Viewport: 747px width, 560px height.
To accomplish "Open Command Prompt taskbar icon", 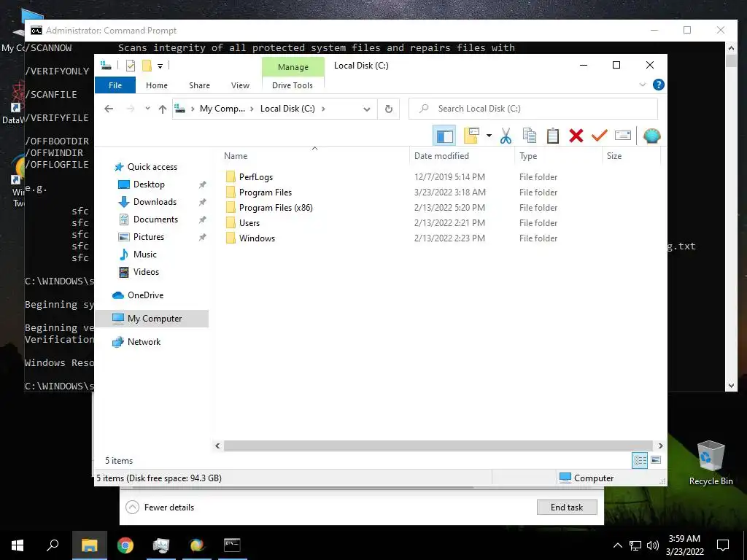I will pos(233,545).
